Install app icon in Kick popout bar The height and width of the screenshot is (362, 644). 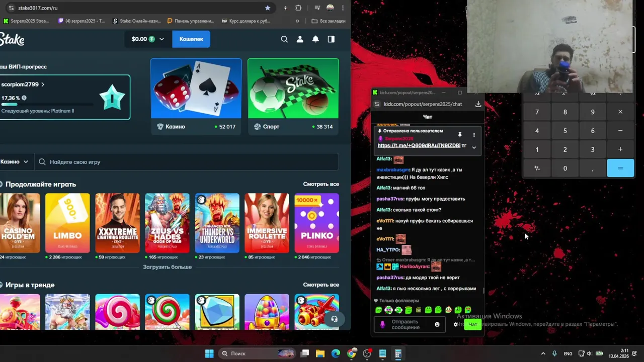click(478, 104)
